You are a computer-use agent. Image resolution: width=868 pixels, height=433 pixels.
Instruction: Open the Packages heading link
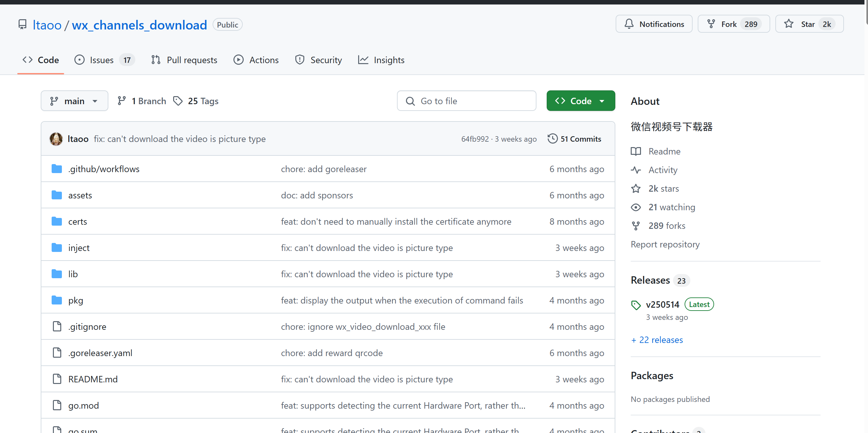(x=652, y=375)
